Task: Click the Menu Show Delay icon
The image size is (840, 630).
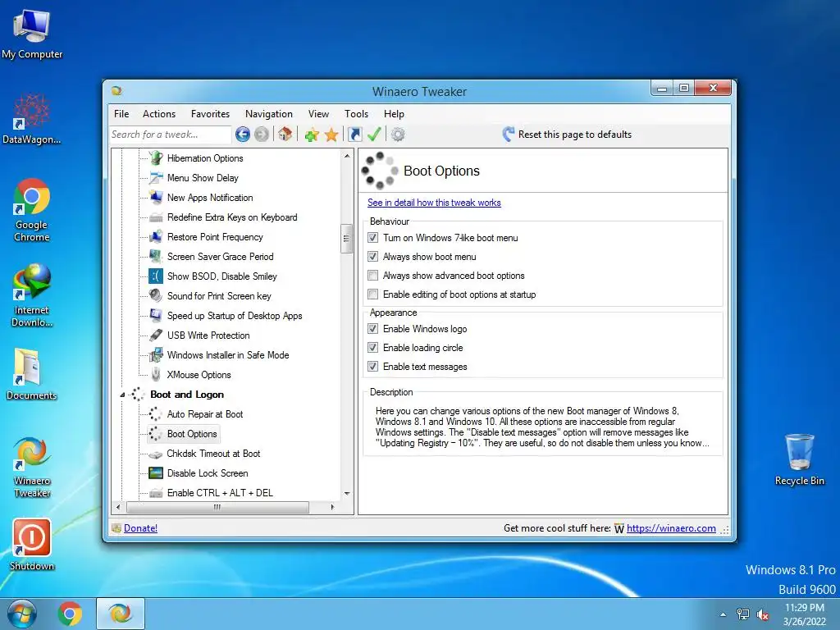Action: [156, 178]
